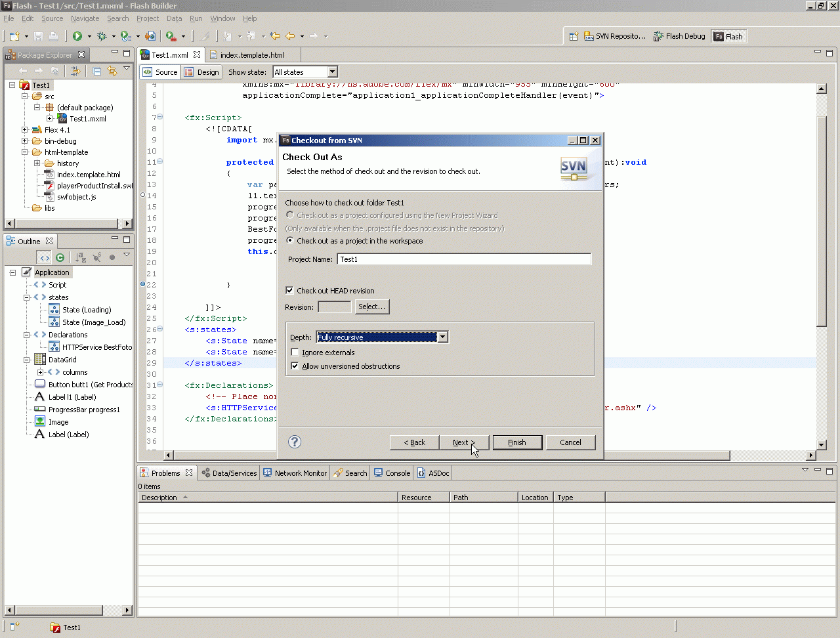Click Collapse All icon in Package Explorer
The image size is (840, 638).
(96, 71)
